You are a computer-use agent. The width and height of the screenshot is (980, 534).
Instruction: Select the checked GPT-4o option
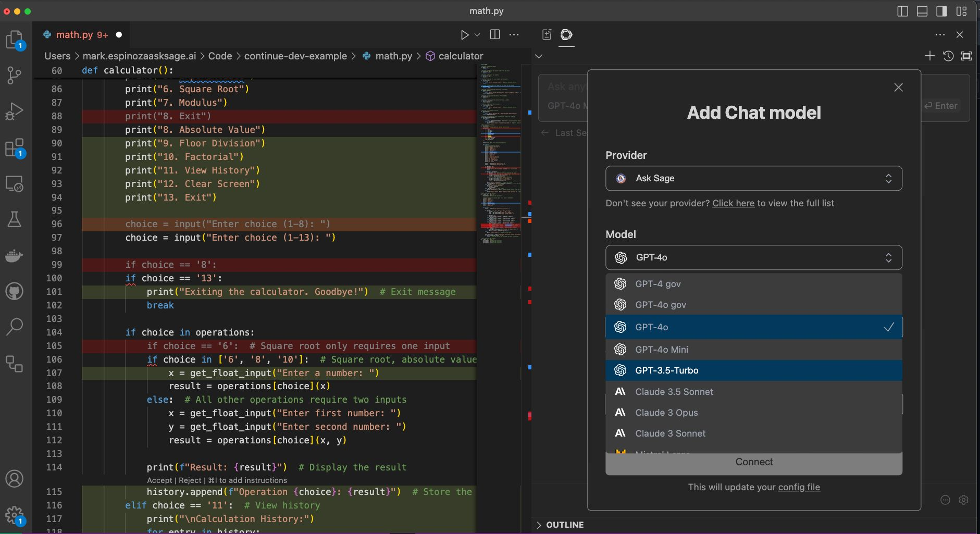[x=754, y=327]
